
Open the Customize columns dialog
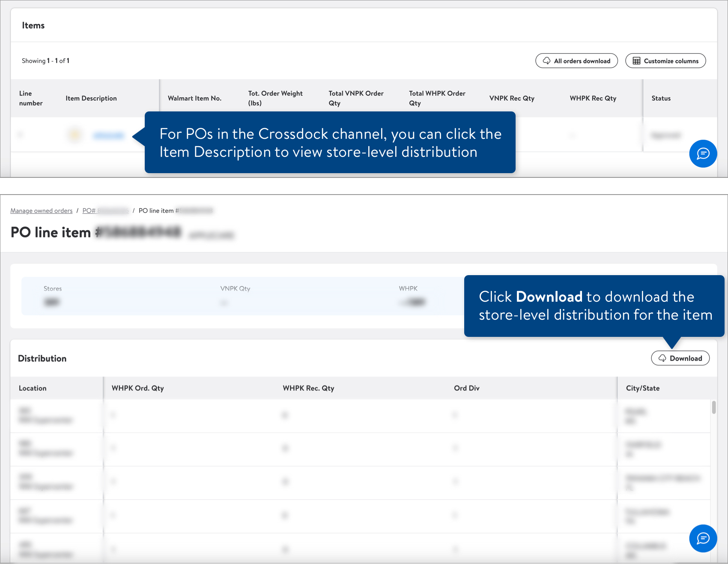[665, 61]
